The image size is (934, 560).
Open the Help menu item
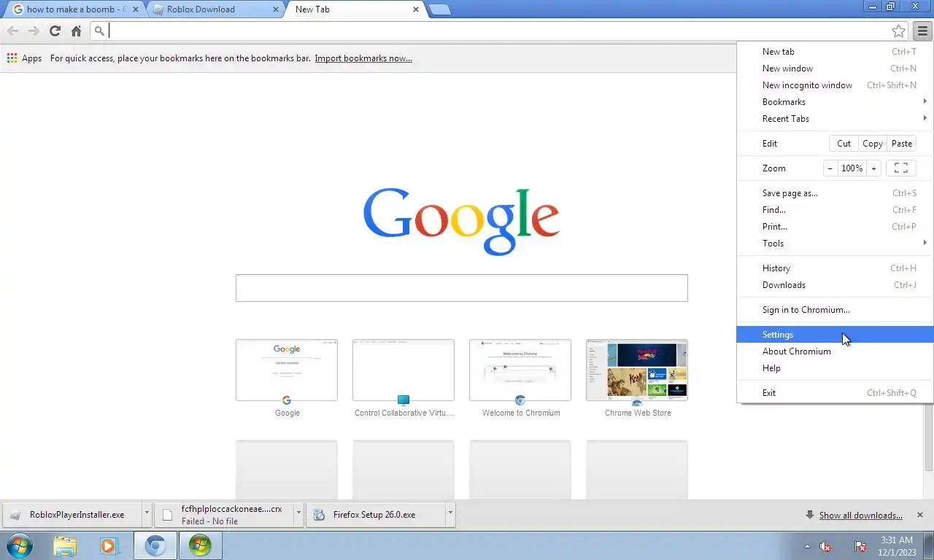(x=835, y=368)
